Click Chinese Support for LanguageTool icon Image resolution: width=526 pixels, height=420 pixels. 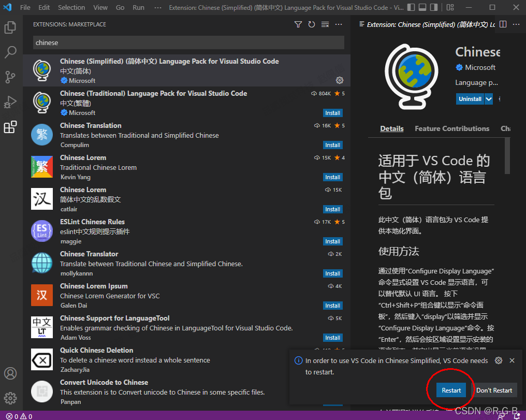click(42, 327)
